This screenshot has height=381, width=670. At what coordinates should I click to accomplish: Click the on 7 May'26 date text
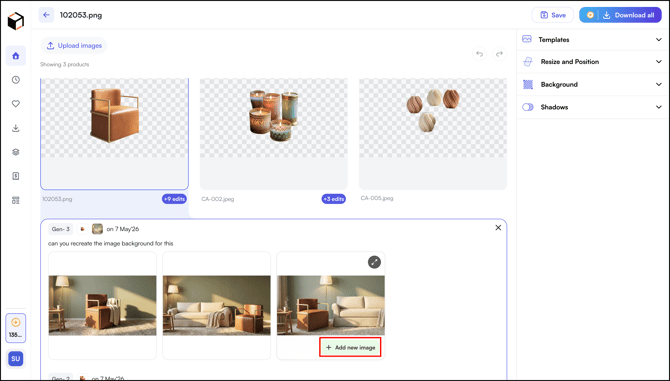click(123, 229)
